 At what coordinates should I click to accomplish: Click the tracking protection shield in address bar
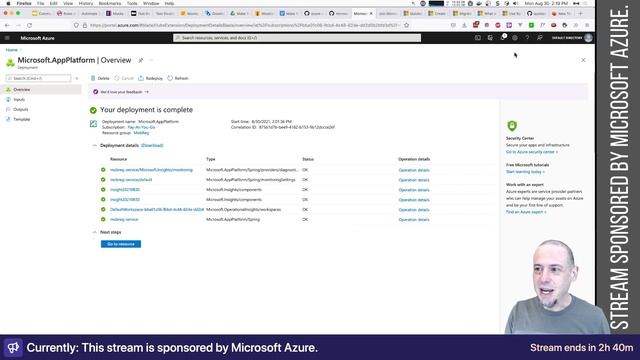pos(76,25)
